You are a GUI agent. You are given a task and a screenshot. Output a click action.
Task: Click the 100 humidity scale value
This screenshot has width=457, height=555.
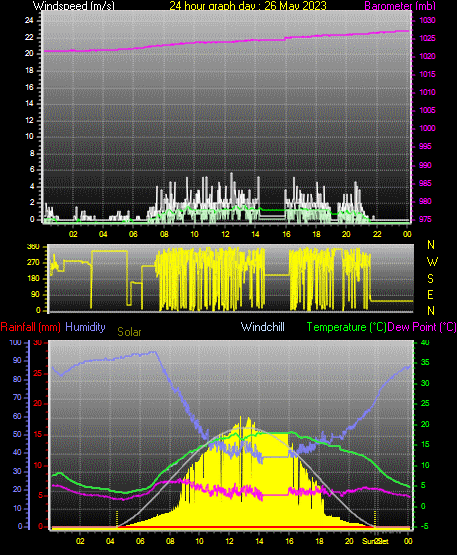click(x=16, y=342)
